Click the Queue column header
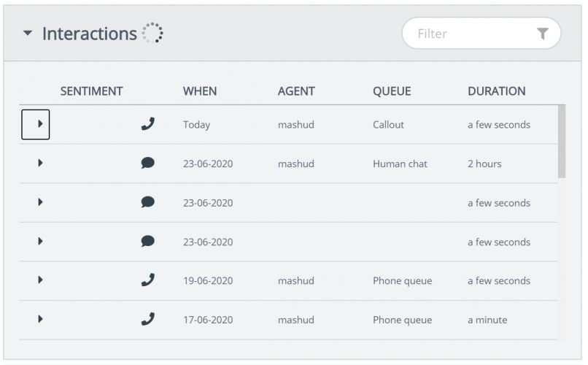The image size is (588, 365). [x=392, y=91]
